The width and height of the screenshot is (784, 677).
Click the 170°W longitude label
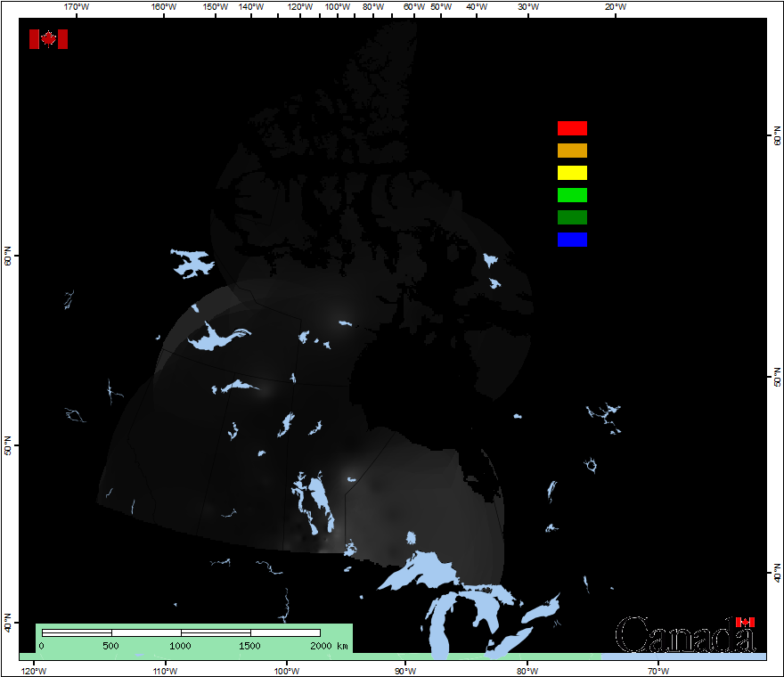[78, 7]
